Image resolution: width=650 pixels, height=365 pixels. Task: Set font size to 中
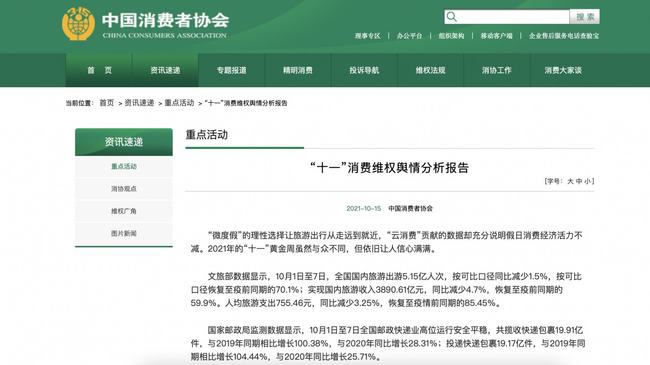580,181
